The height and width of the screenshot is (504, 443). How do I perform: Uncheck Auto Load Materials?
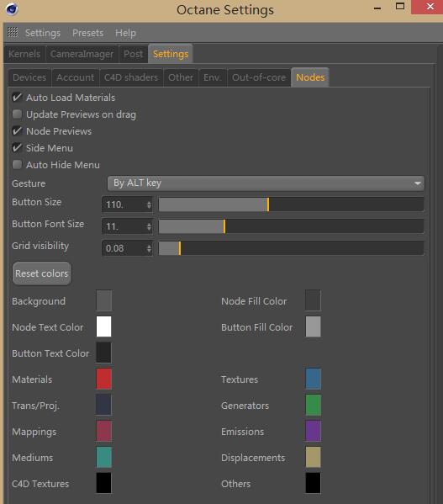coord(17,97)
